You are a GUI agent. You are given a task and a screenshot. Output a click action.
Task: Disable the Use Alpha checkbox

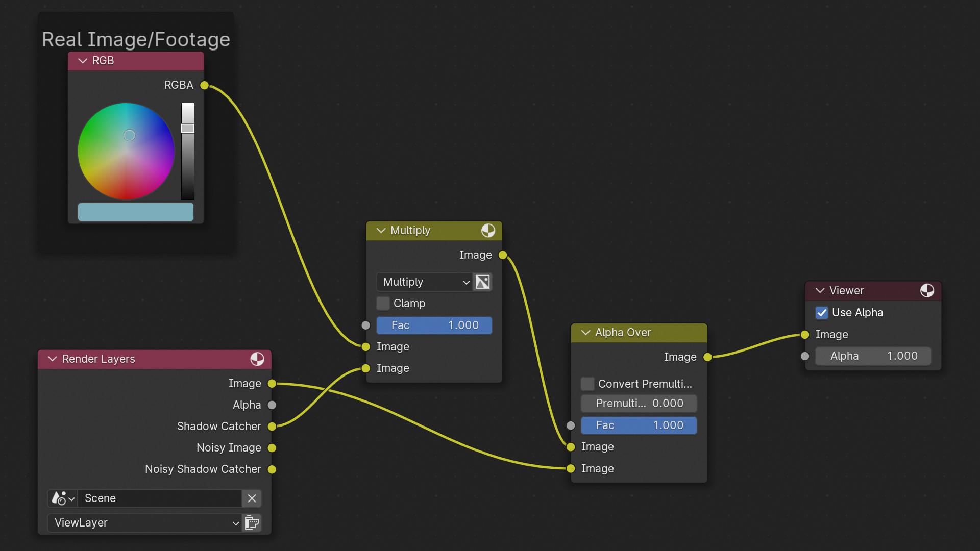click(822, 313)
